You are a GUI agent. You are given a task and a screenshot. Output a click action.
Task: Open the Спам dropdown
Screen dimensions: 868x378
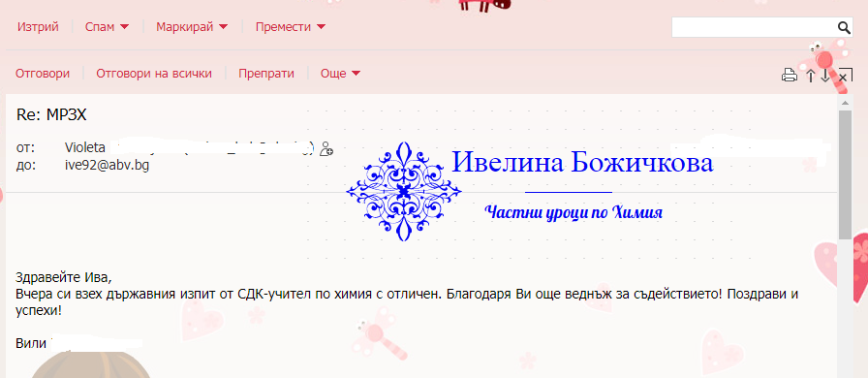point(107,26)
